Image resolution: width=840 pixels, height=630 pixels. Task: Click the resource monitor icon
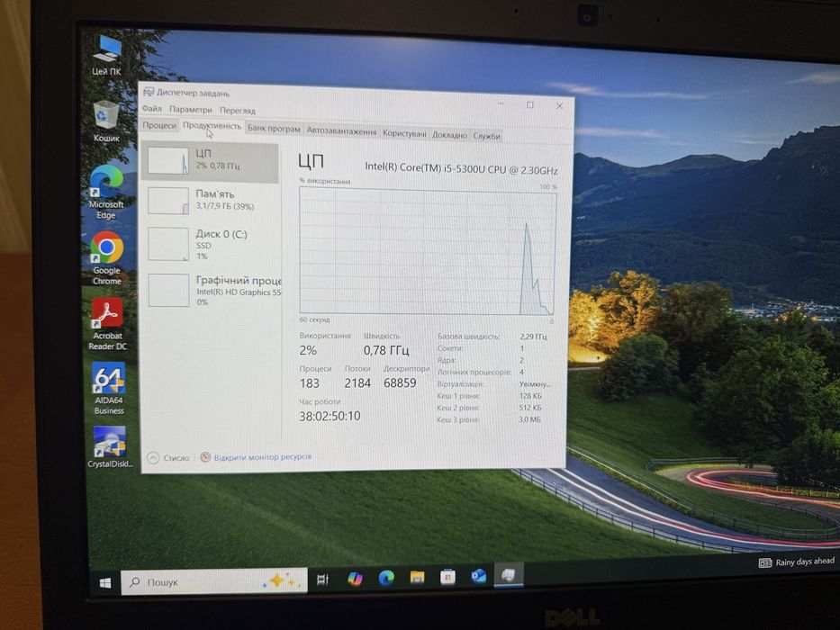pos(205,457)
